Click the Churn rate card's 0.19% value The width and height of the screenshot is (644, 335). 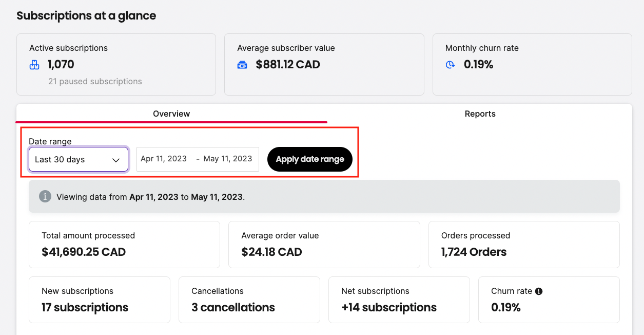pos(506,307)
